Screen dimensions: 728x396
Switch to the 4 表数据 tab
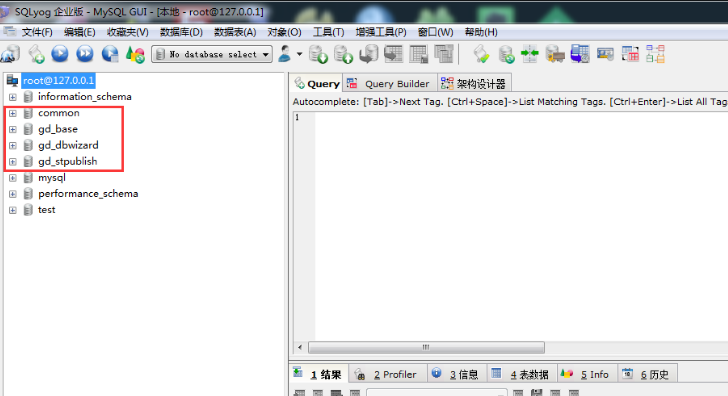(521, 374)
